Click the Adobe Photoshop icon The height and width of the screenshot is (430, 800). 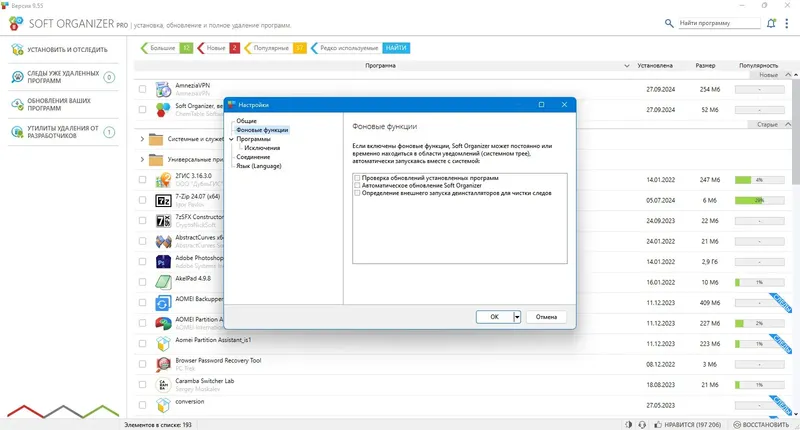163,262
